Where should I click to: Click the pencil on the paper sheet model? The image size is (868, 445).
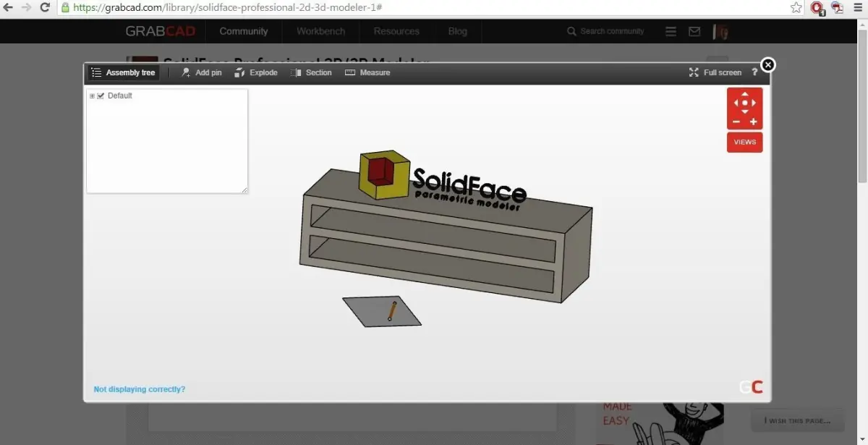[392, 310]
